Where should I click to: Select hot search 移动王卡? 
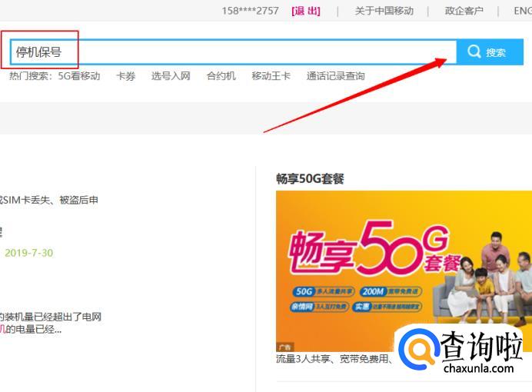coord(271,76)
